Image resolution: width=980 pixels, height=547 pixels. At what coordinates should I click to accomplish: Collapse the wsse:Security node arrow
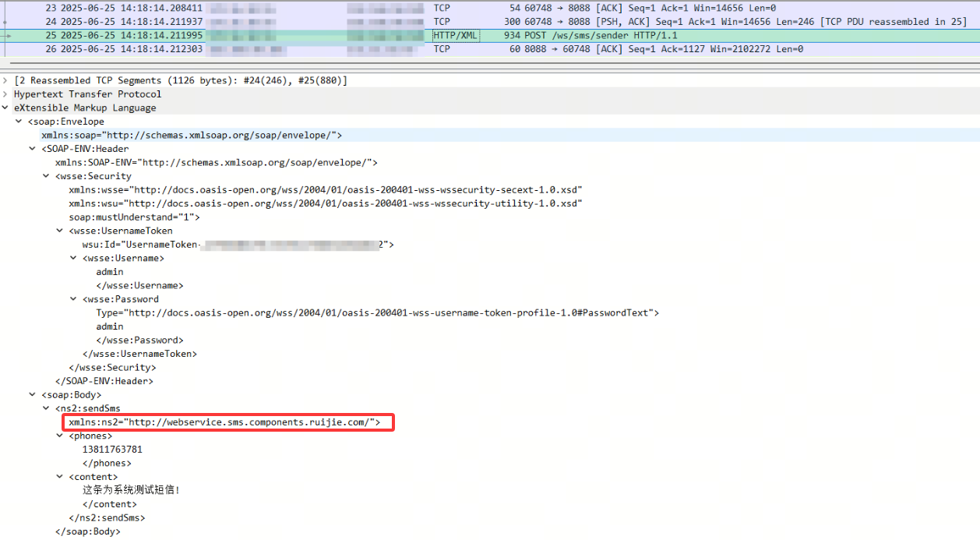46,176
